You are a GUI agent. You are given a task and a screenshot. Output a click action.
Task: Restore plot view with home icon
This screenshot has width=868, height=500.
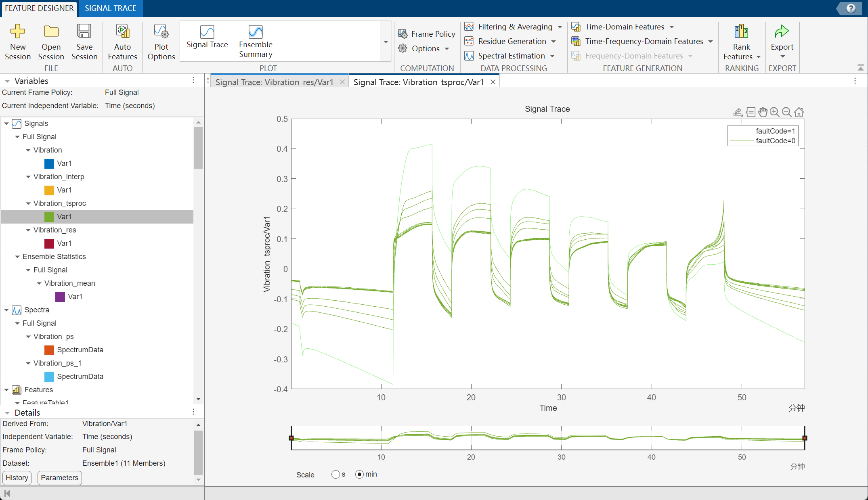click(799, 112)
